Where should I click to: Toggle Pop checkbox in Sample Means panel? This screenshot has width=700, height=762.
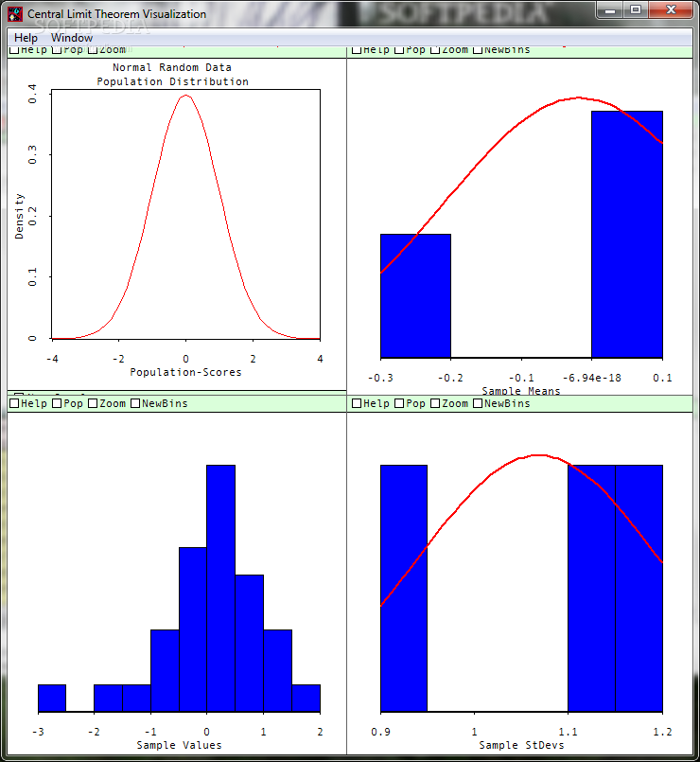pyautogui.click(x=399, y=49)
